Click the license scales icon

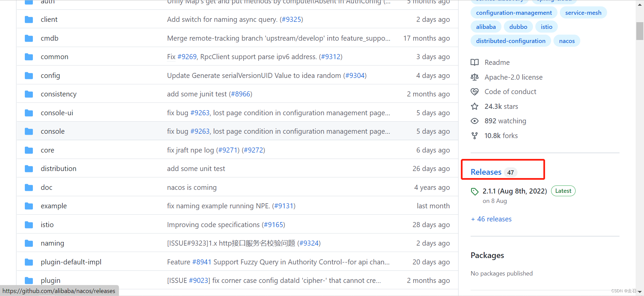(475, 77)
